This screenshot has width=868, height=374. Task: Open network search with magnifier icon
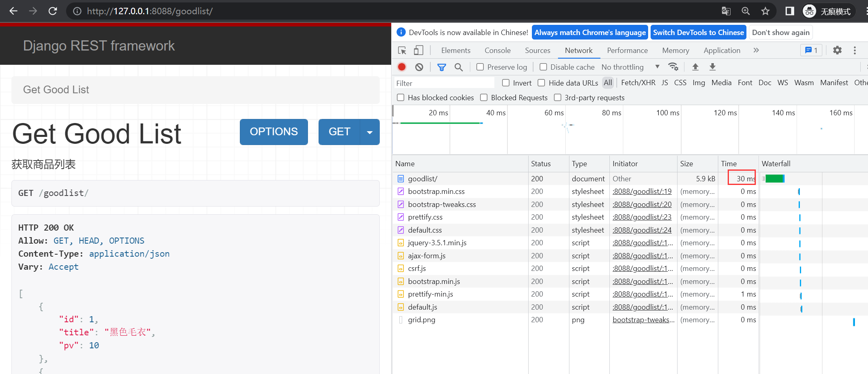pos(459,67)
